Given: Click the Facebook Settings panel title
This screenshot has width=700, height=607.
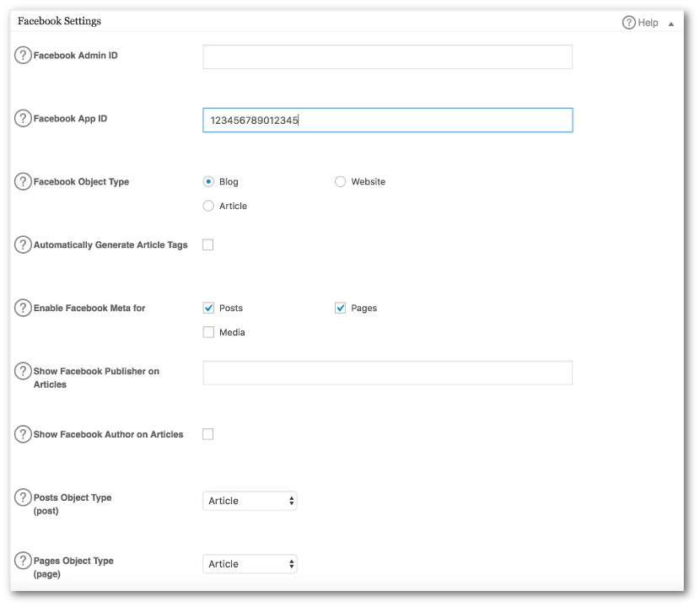Looking at the screenshot, I should [59, 21].
